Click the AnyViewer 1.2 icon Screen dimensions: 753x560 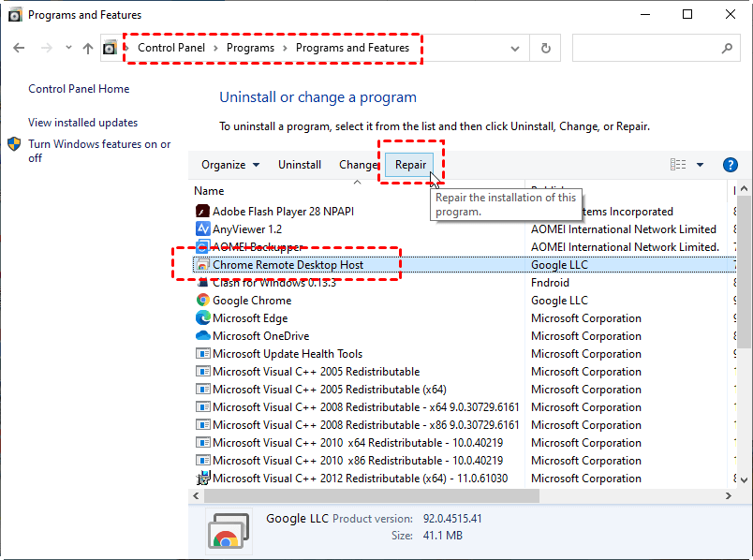point(202,229)
